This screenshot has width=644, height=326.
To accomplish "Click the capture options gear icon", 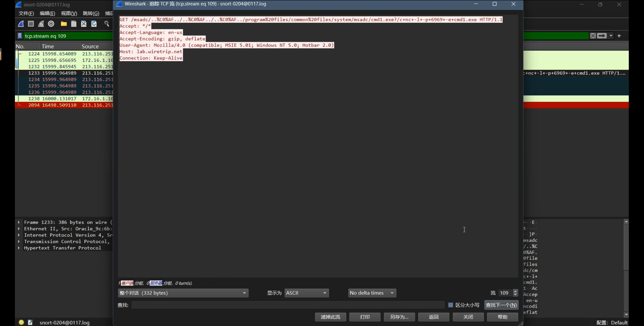I will pos(51,24).
